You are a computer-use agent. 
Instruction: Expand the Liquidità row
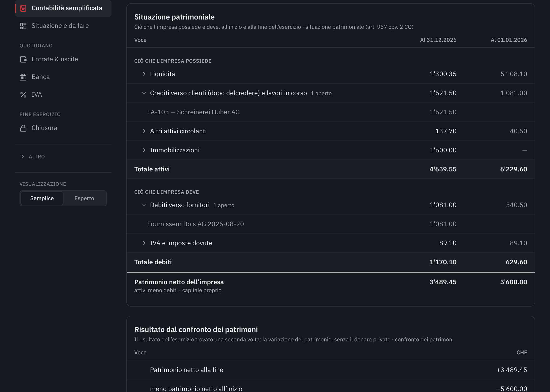click(x=144, y=74)
